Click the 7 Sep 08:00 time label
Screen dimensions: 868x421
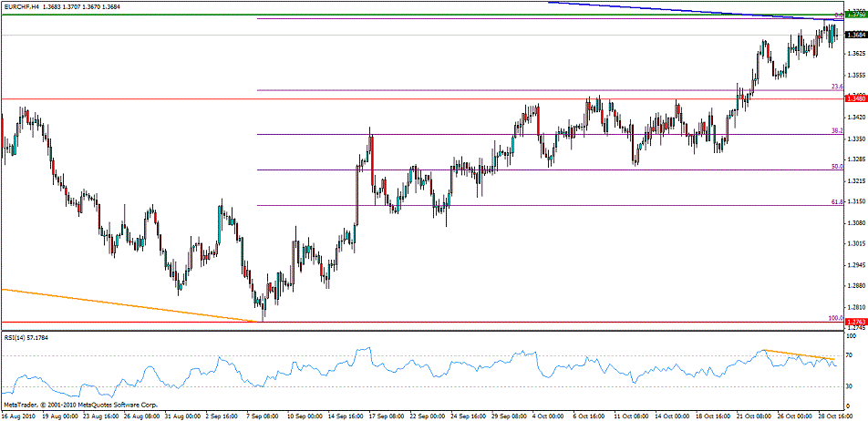tap(262, 415)
